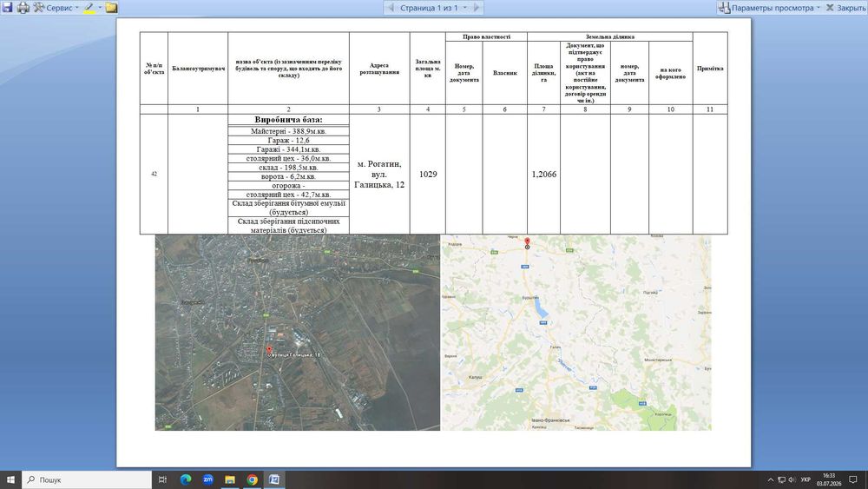Click the Склад зберігання бітумної емульії cell
Screen dimensions: 868x489
click(288, 208)
